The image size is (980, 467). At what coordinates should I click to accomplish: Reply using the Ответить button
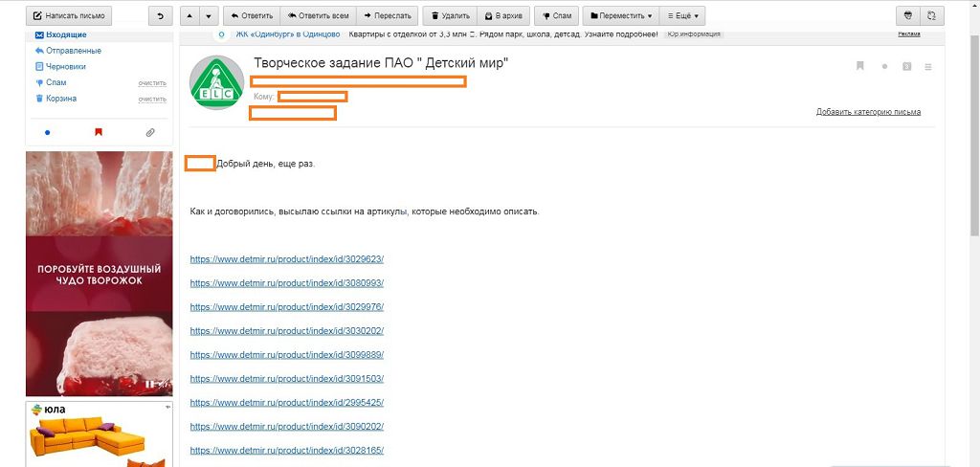(x=252, y=15)
